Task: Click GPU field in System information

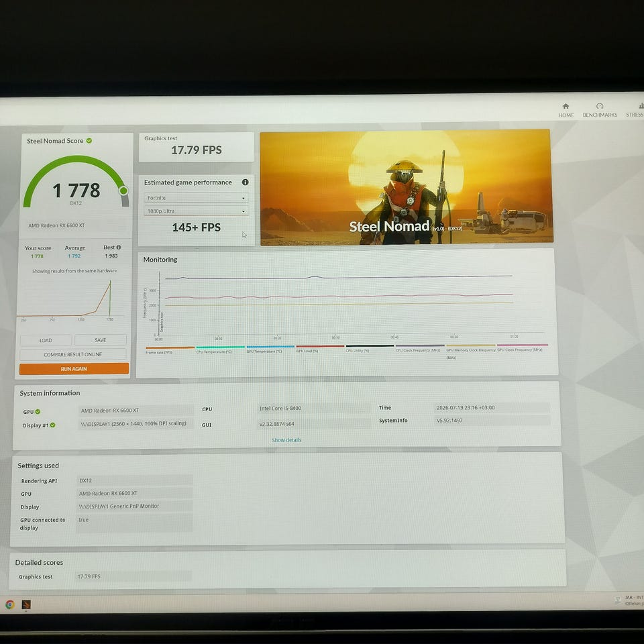Action: point(136,411)
